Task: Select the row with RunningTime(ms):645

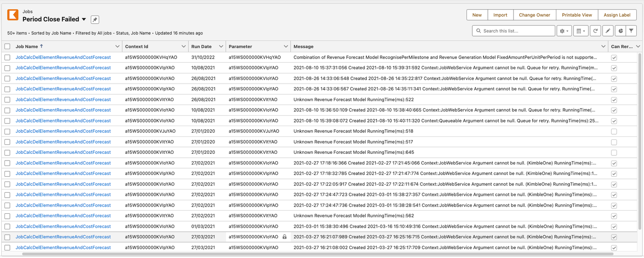Action: click(x=8, y=152)
